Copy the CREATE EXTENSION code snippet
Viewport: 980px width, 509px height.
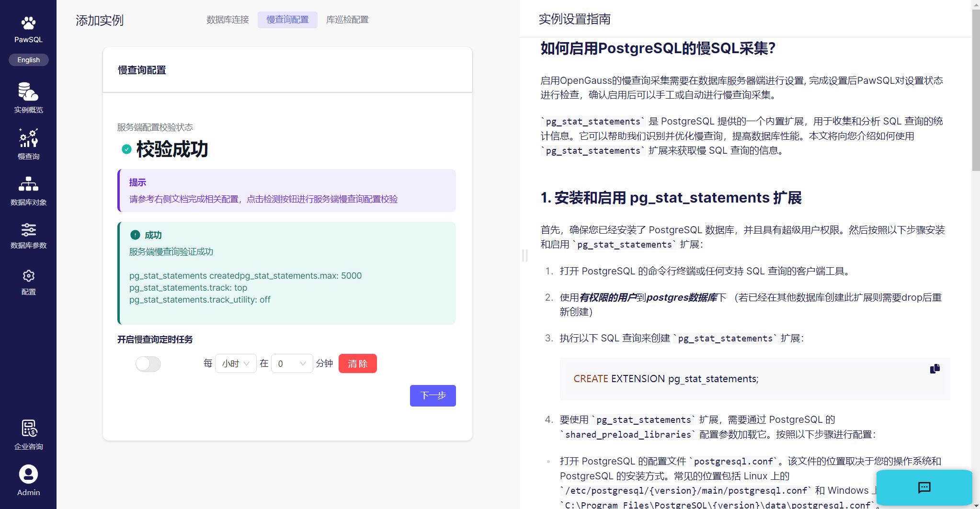click(x=934, y=369)
